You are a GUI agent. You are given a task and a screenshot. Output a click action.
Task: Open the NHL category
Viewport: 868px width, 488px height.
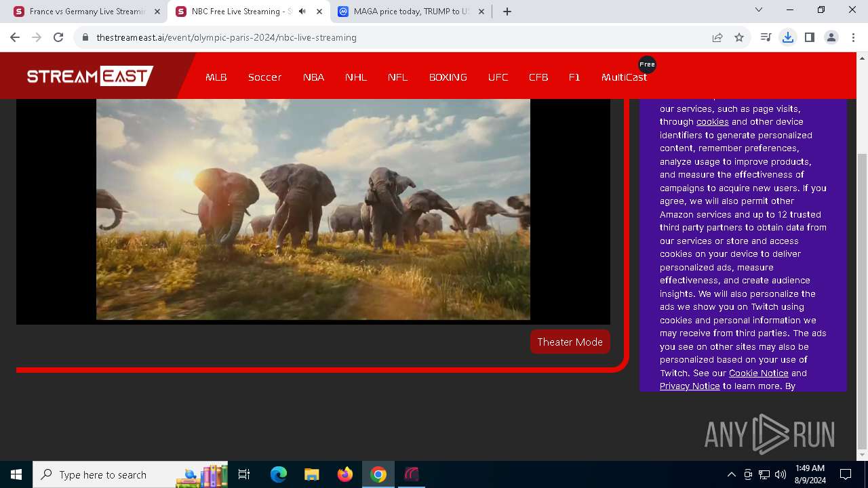coord(356,77)
